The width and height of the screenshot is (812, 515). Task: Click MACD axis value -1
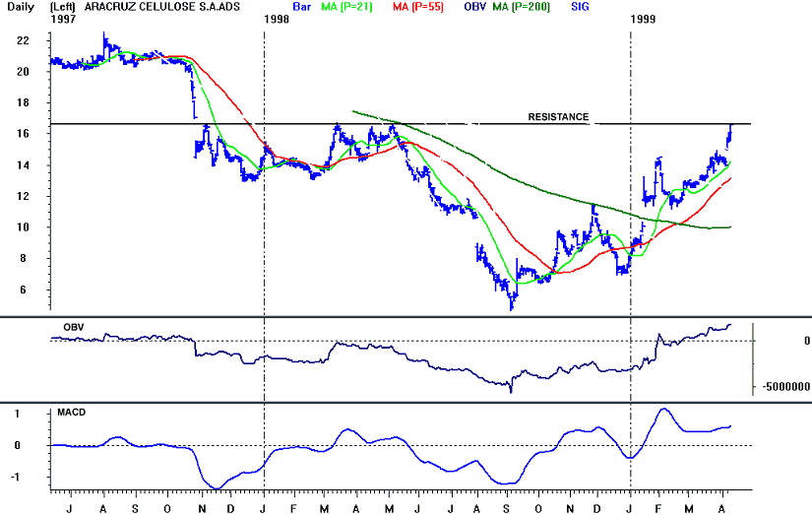(16, 478)
